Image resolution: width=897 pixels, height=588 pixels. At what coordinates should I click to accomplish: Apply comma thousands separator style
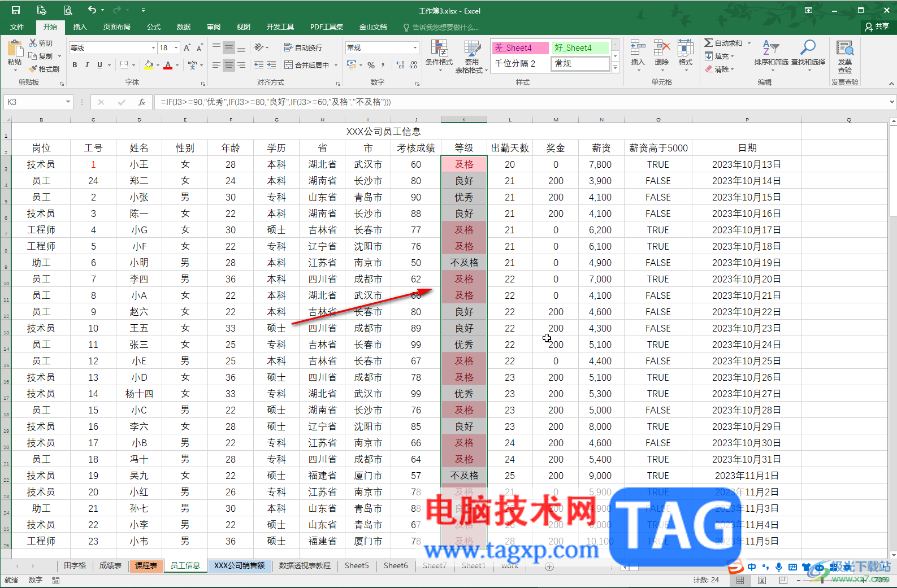[x=383, y=65]
